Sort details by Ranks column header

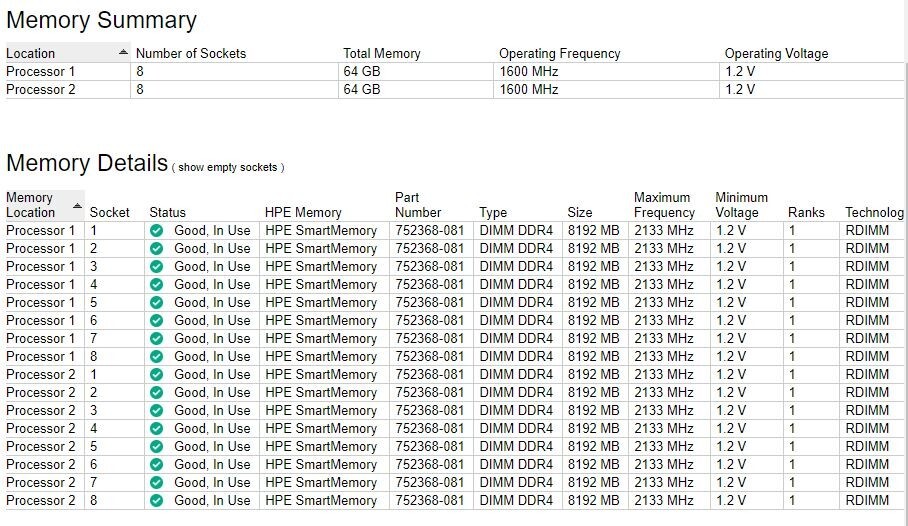point(806,212)
